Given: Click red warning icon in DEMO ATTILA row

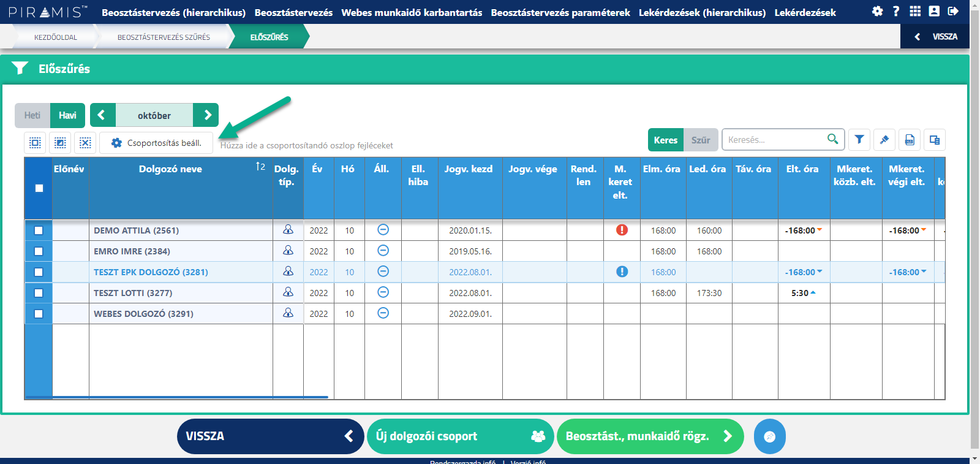Looking at the screenshot, I should tap(622, 230).
